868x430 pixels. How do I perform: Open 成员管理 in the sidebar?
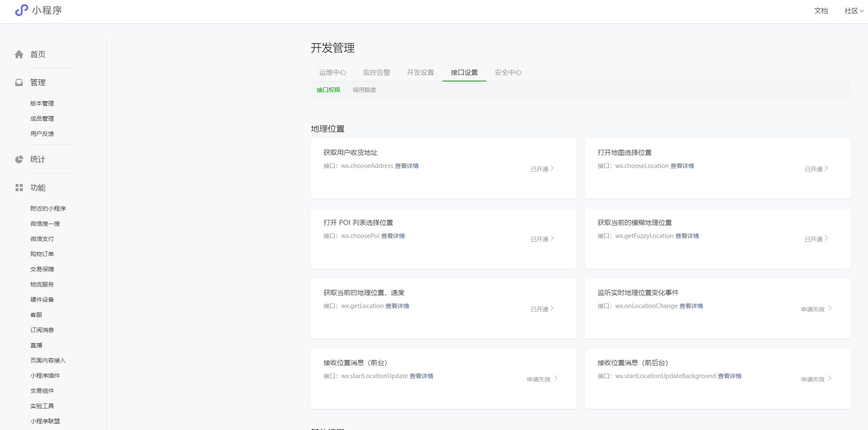[x=42, y=119]
